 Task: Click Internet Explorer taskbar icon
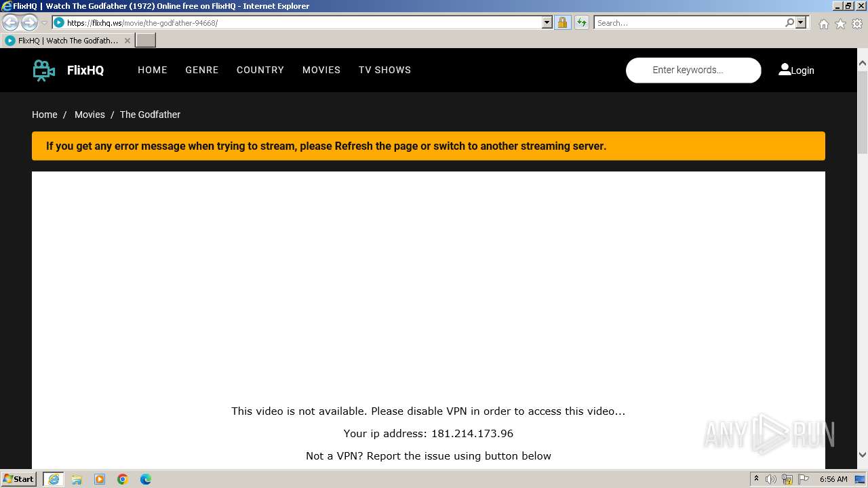(54, 479)
